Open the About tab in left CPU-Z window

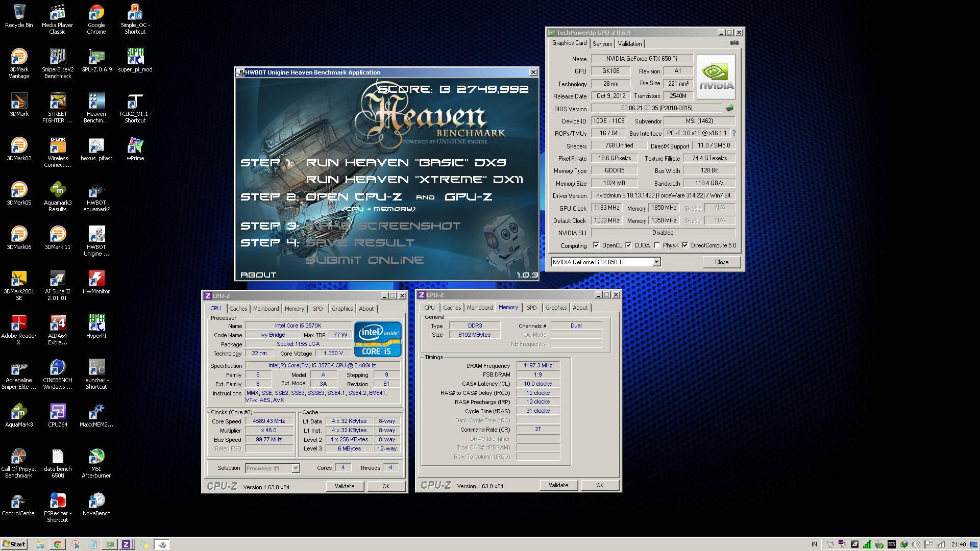click(x=366, y=309)
